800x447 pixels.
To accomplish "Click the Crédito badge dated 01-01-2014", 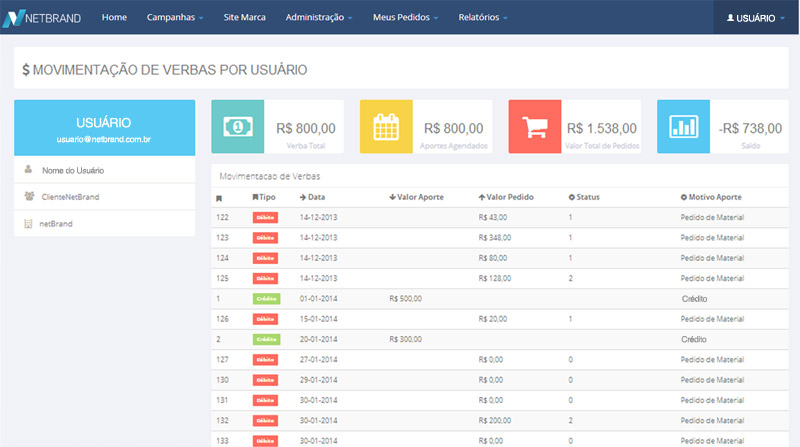I will click(266, 299).
